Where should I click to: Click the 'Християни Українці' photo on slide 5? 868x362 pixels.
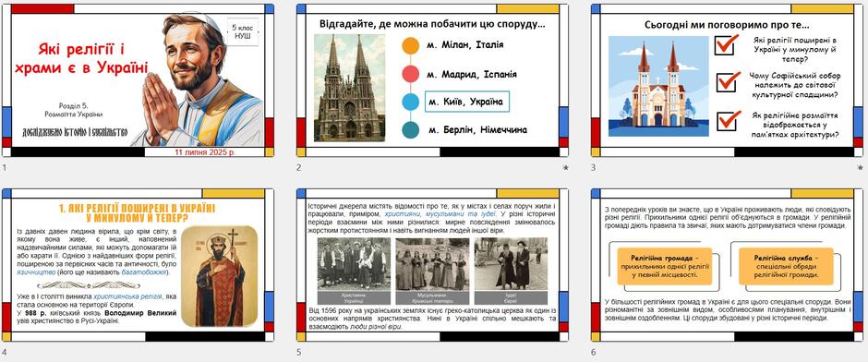click(354, 271)
